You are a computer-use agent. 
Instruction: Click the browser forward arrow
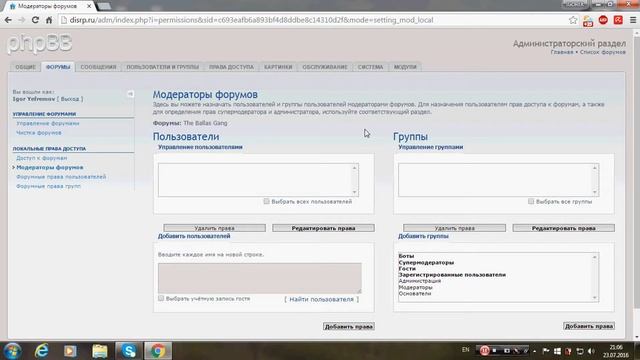22,20
